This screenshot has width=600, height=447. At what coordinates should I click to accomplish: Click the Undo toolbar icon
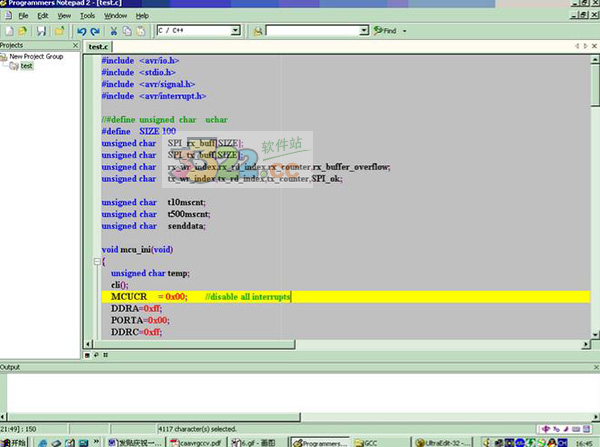[82, 31]
